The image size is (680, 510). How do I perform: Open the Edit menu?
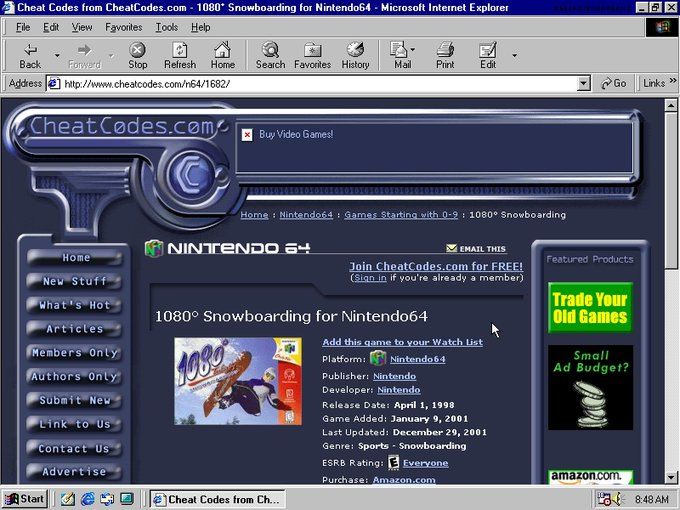[51, 27]
